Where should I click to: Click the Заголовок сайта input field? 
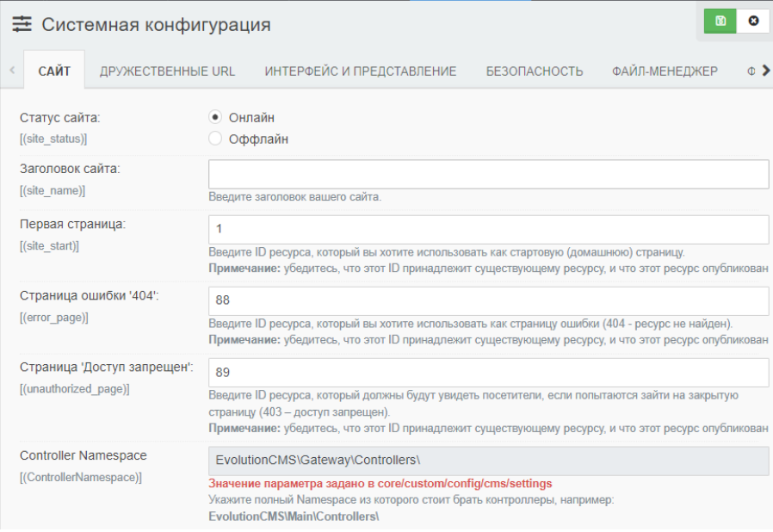click(x=488, y=174)
